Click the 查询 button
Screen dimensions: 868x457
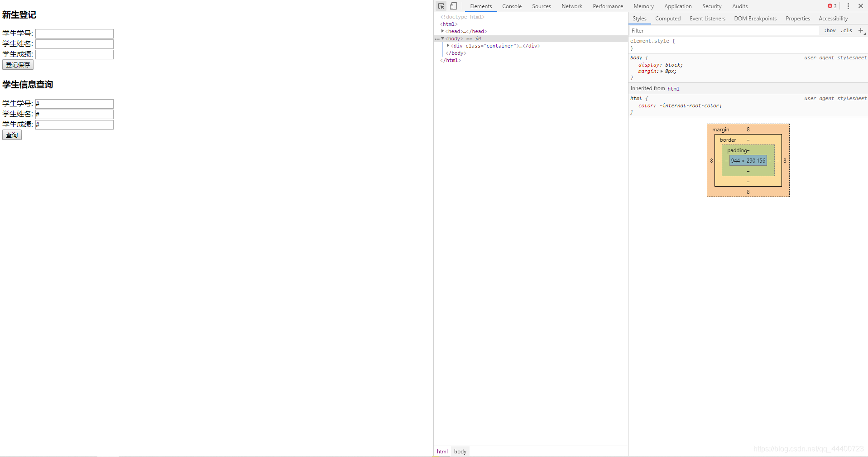[x=12, y=135]
